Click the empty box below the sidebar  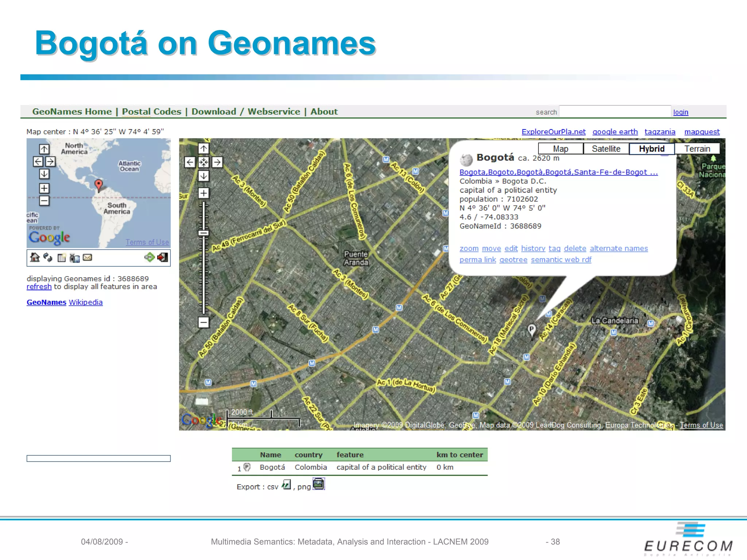click(98, 458)
